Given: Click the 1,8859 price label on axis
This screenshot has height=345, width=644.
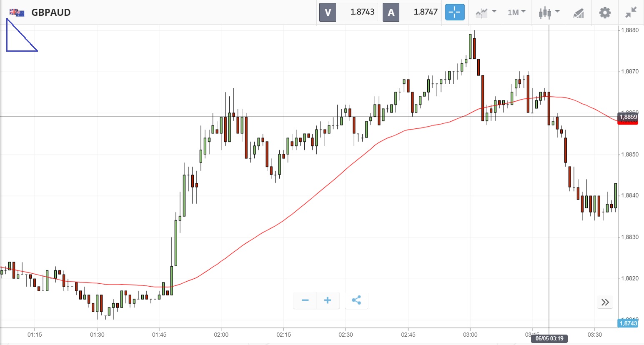Looking at the screenshot, I should pyautogui.click(x=628, y=117).
